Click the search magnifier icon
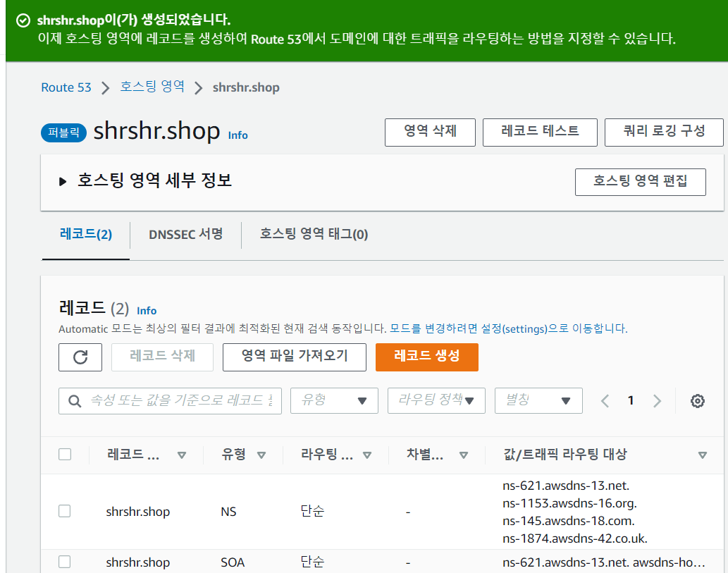 [x=75, y=401]
